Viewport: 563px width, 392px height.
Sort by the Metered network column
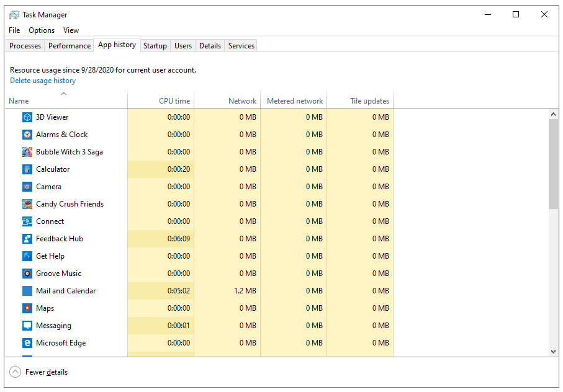click(x=294, y=100)
